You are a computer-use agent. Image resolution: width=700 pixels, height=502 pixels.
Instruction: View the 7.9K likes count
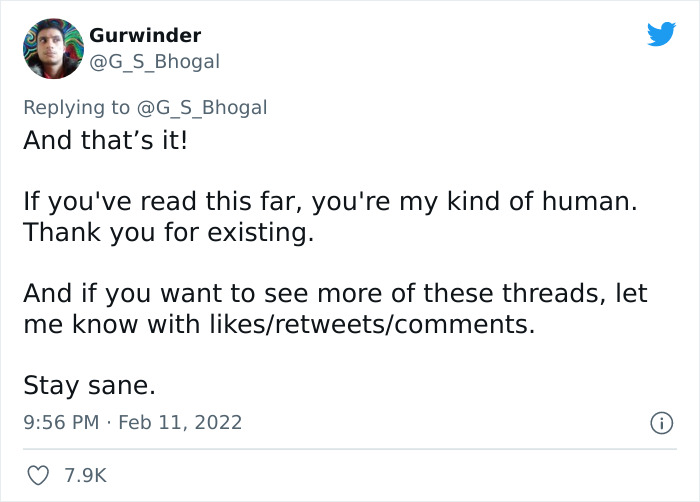click(85, 477)
